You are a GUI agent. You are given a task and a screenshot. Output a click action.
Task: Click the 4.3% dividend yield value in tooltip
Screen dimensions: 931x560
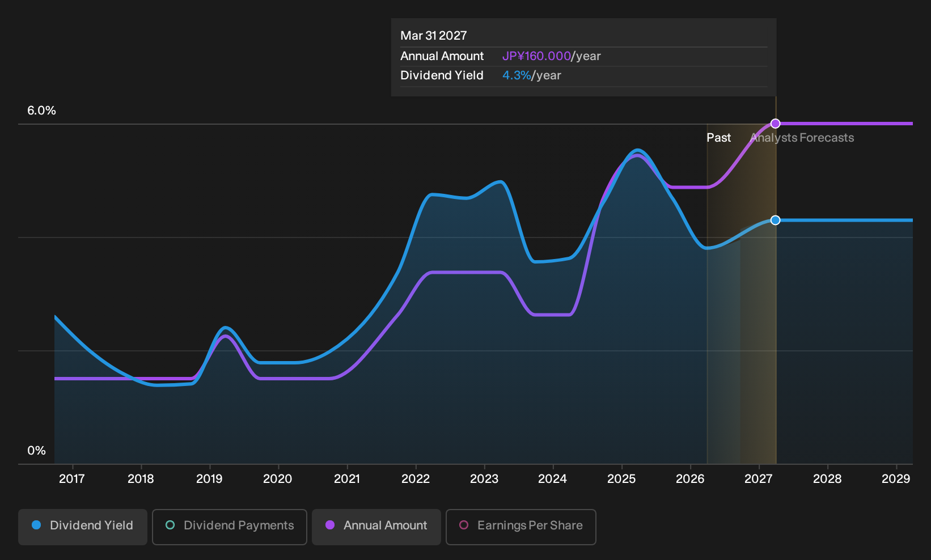point(517,75)
